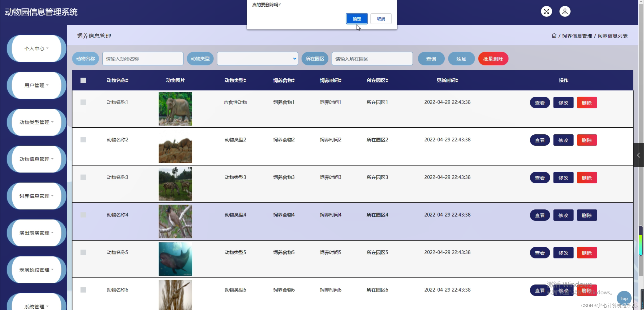The width and height of the screenshot is (644, 310).
Task: Sort by the 动物名称 column sort arrows
Action: 127,80
